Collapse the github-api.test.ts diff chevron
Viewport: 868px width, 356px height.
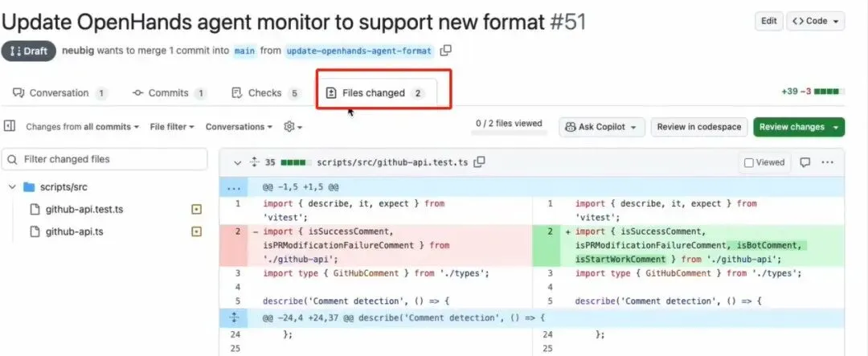pos(237,163)
